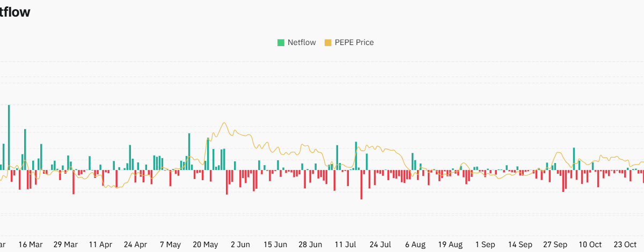Viewport: 644px width, 252px height.
Task: Toggle the PEPE Price legend label
Action: [x=354, y=42]
